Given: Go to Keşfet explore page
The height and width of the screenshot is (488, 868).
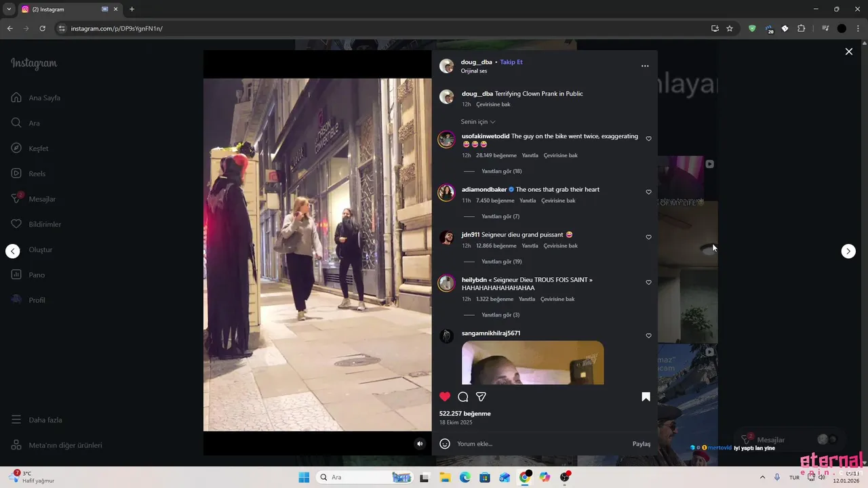Looking at the screenshot, I should [x=30, y=148].
